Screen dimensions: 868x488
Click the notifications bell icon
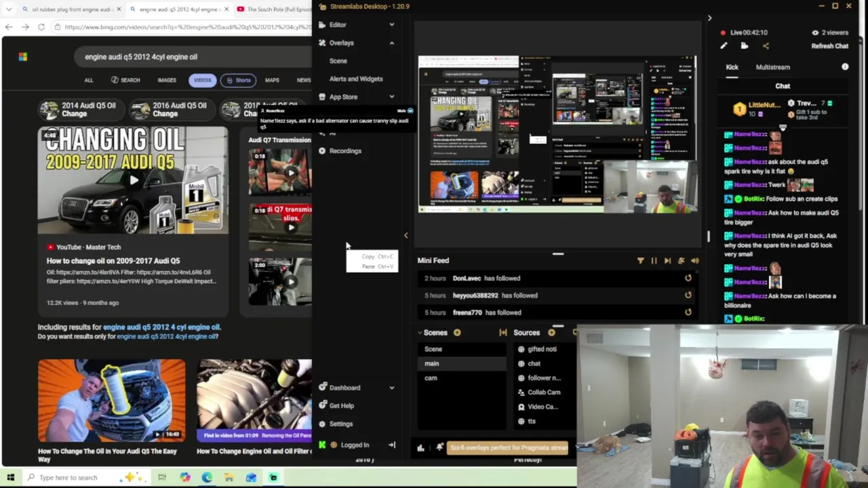tap(439, 447)
